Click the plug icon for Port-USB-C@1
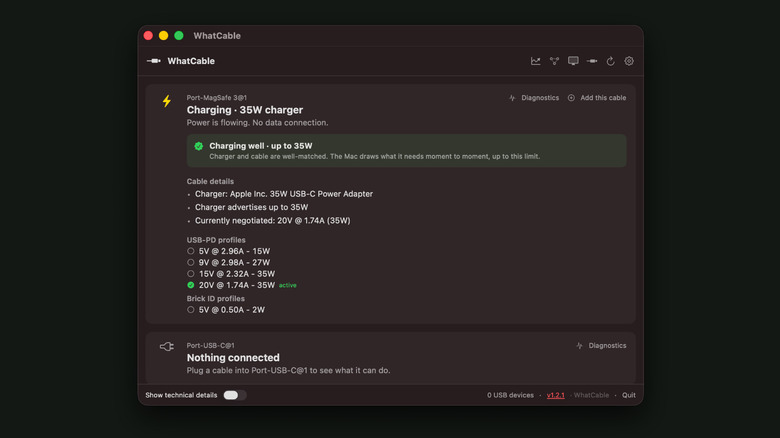Viewport: 780px width, 438px height. point(167,346)
